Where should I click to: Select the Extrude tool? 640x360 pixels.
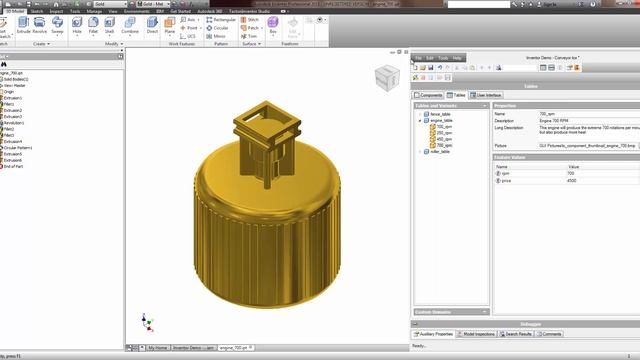click(24, 25)
